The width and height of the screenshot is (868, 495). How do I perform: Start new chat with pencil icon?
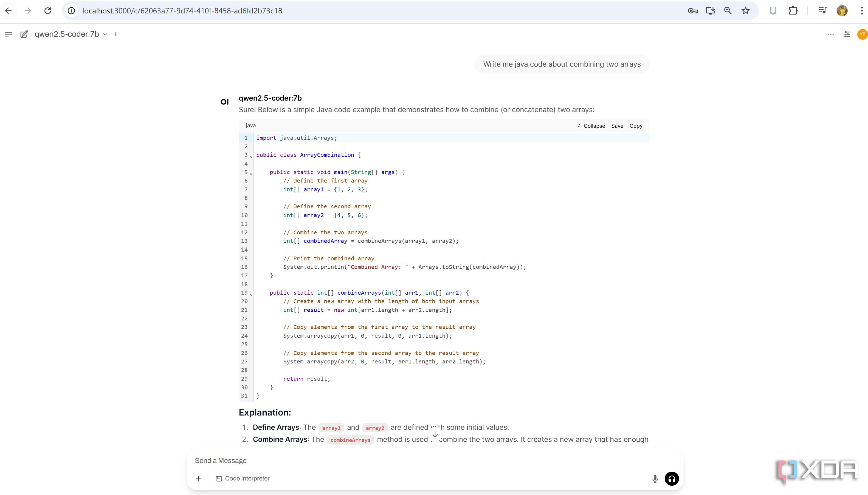click(x=24, y=34)
